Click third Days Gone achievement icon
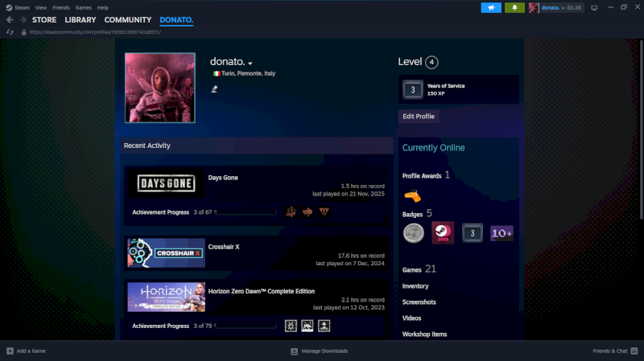 point(324,212)
